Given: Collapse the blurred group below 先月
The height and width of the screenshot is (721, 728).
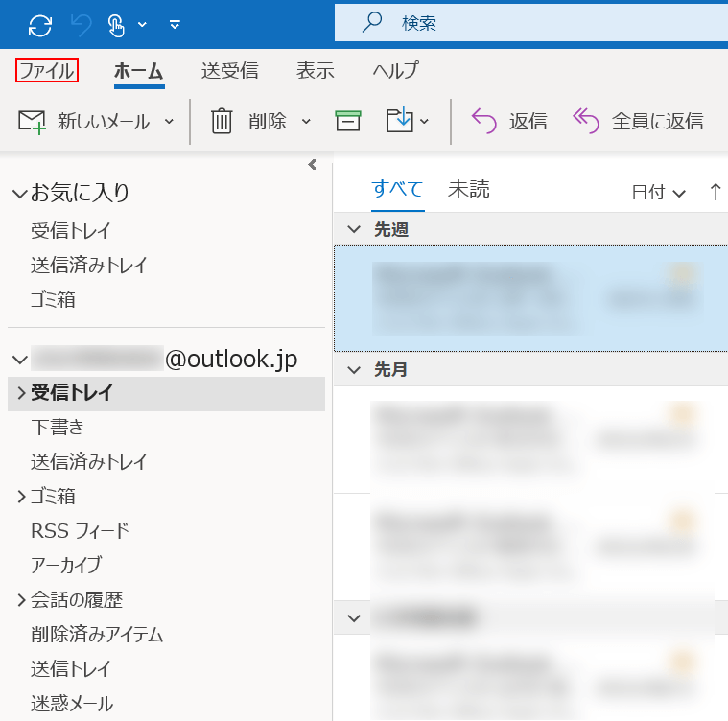Looking at the screenshot, I should tap(354, 618).
